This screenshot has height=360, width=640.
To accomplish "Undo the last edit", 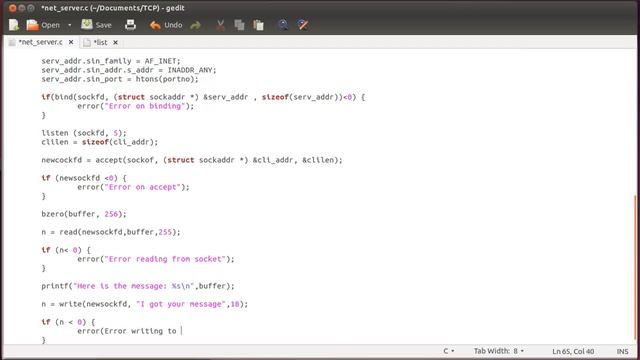I will click(166, 25).
